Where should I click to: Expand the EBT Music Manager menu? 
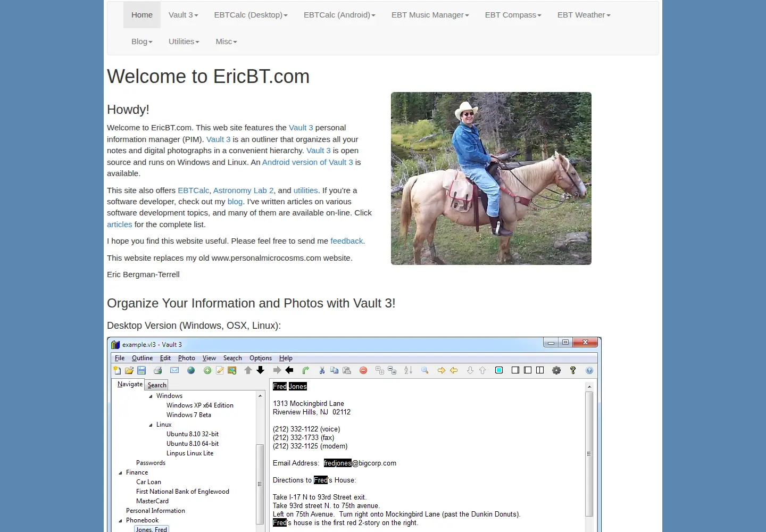click(430, 15)
